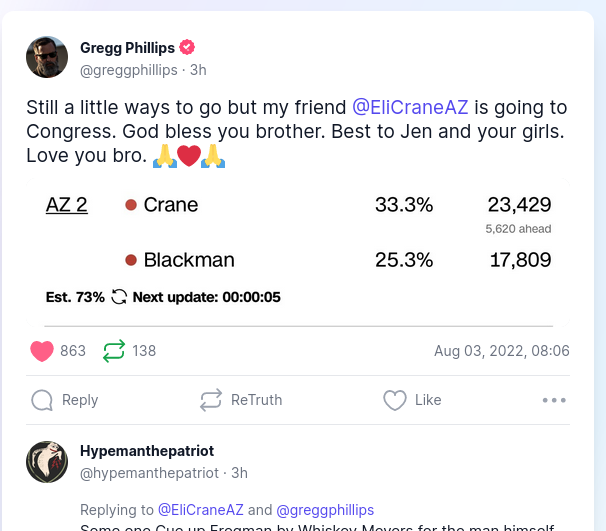This screenshot has height=531, width=606.
Task: Click the AZ 2 district link
Action: (x=67, y=205)
